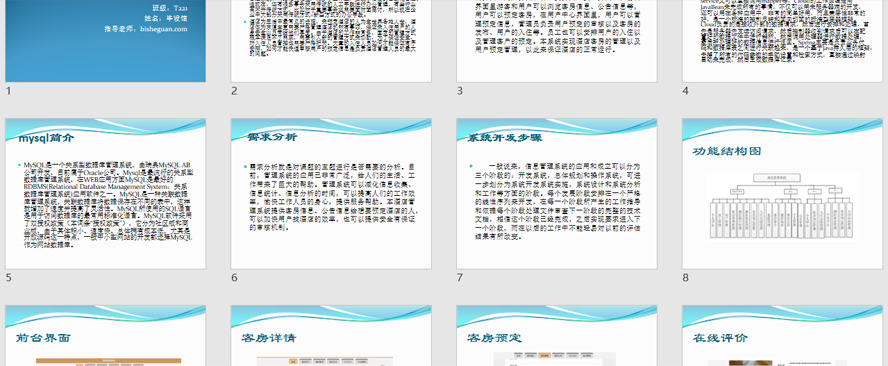Click the mysql简介 slide title text
888x366 pixels.
tap(46, 138)
